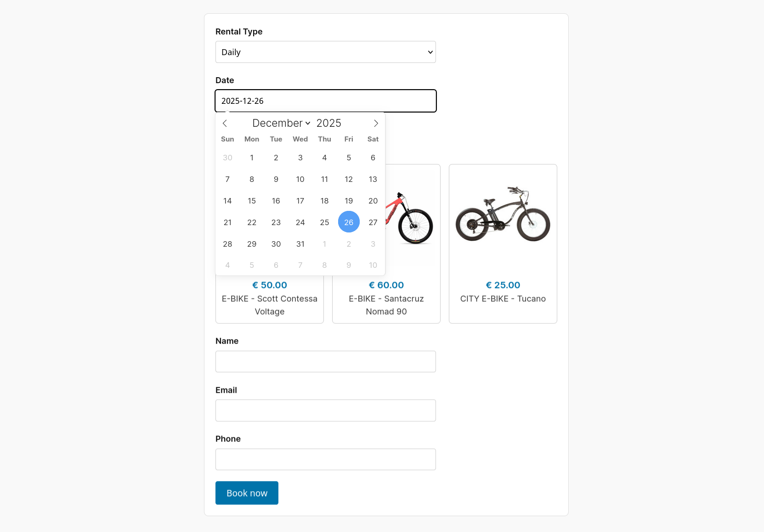Select the CITY E-BIKE Tucano bike image
Viewport: 764px width, 532px height.
(503, 214)
